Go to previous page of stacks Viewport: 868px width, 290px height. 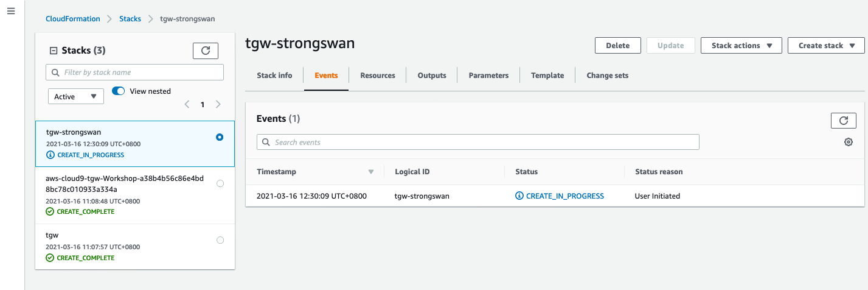(x=187, y=105)
